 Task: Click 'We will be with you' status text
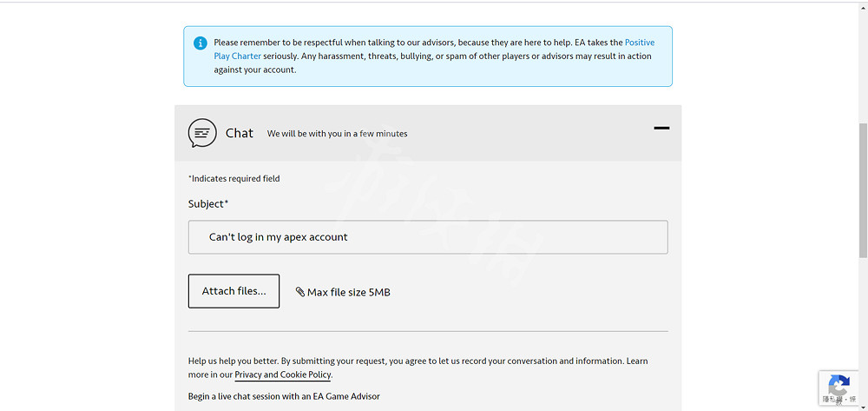click(x=337, y=134)
